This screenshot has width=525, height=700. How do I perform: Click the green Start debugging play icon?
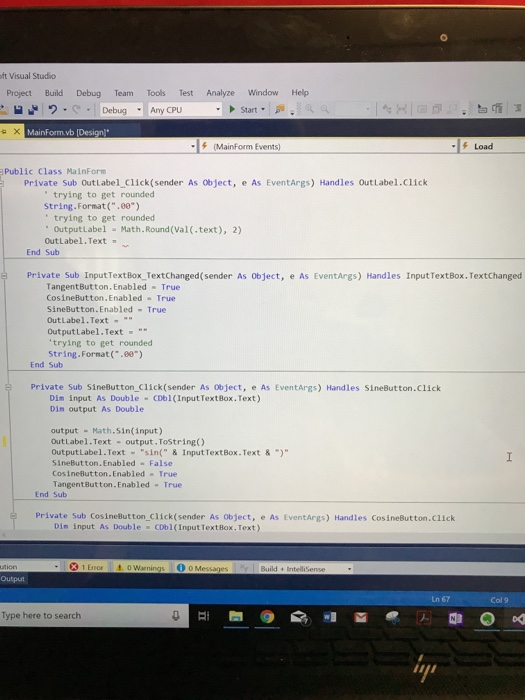point(232,109)
